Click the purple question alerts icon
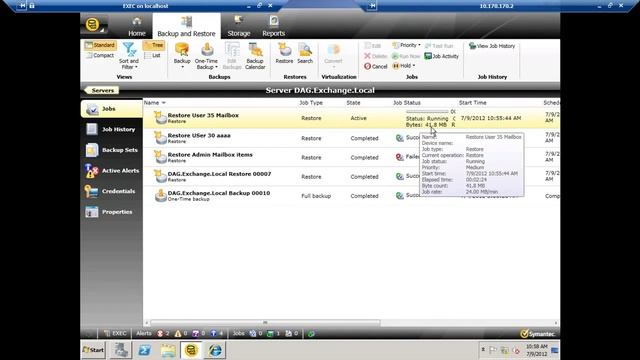Viewport: 640px width, 360px height. (x=196, y=333)
